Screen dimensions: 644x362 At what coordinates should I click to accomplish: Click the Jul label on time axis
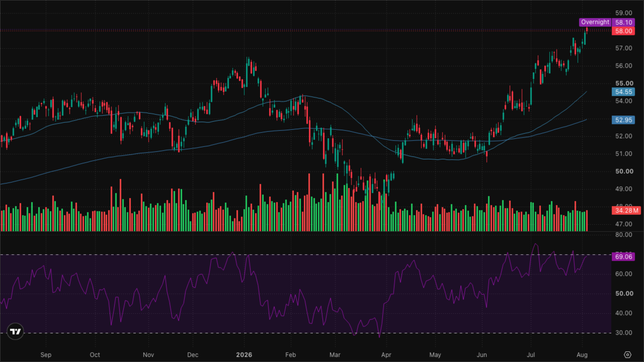click(531, 355)
